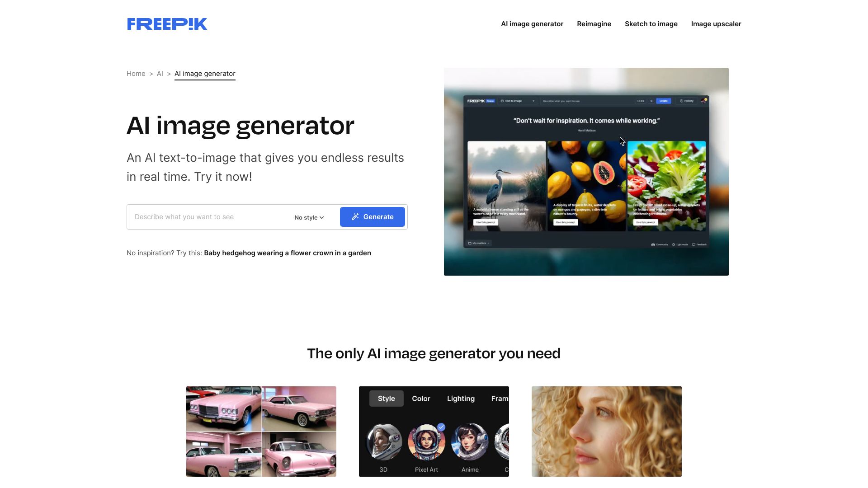Viewport: 868px width, 488px height.
Task: Select the pink car image thumbnail
Action: click(261, 432)
